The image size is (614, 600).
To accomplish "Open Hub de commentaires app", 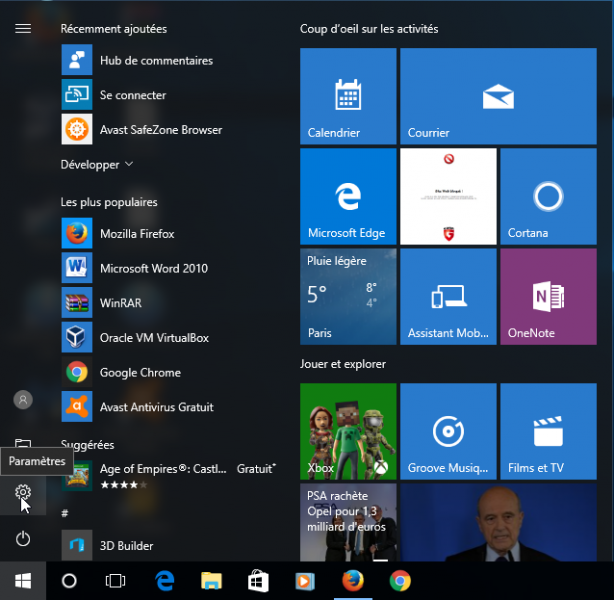I will (137, 60).
